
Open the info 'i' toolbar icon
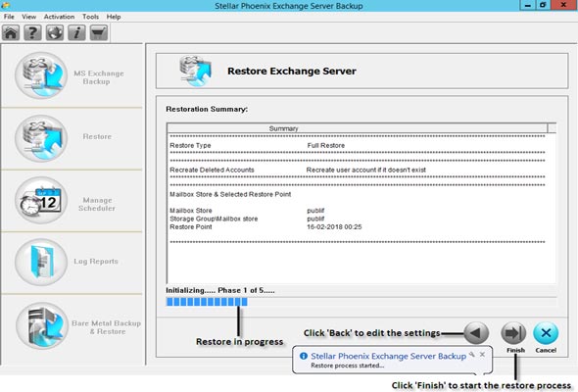click(76, 32)
